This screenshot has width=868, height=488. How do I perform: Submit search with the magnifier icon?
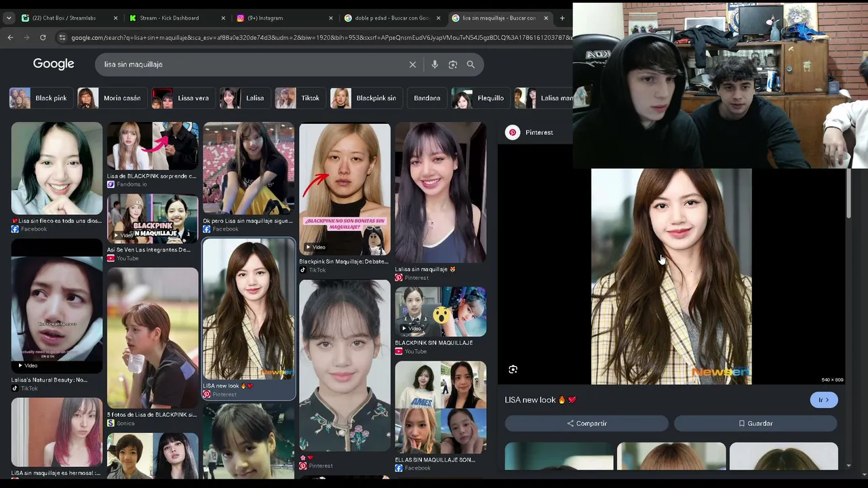471,64
